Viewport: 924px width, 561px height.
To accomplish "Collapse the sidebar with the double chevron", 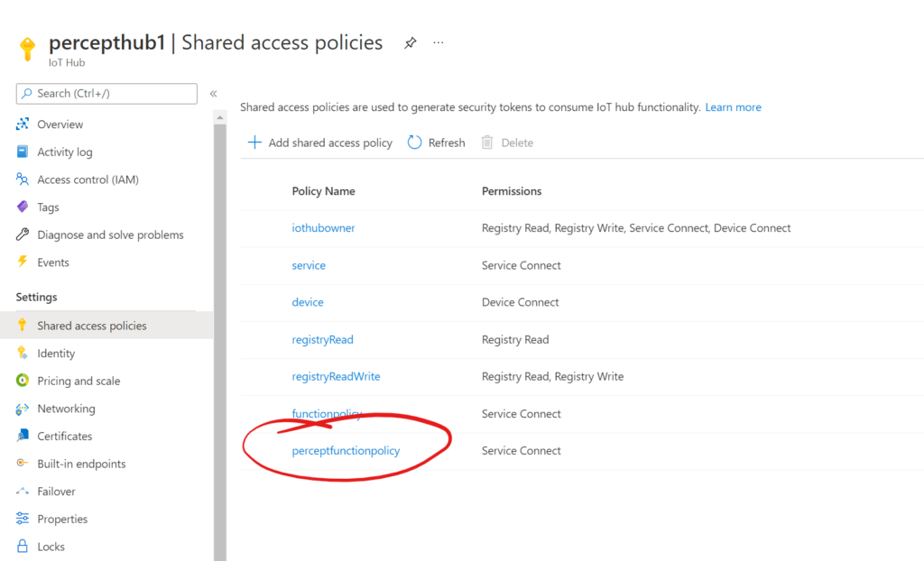I will pyautogui.click(x=213, y=93).
